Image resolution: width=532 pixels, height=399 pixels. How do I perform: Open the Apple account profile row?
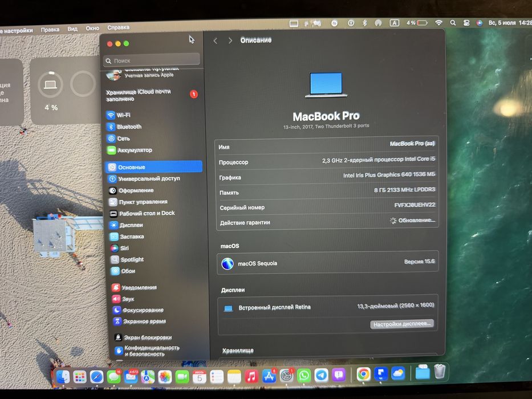[143, 74]
